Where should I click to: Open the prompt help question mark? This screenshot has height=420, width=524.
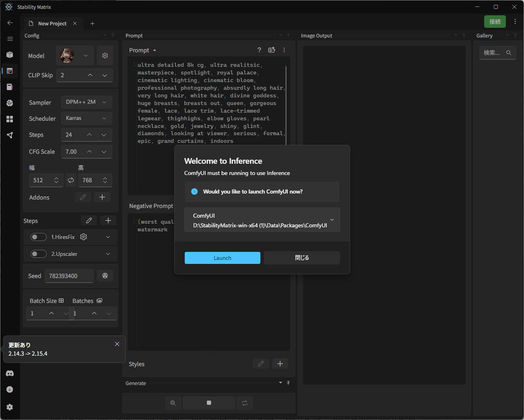(x=259, y=50)
